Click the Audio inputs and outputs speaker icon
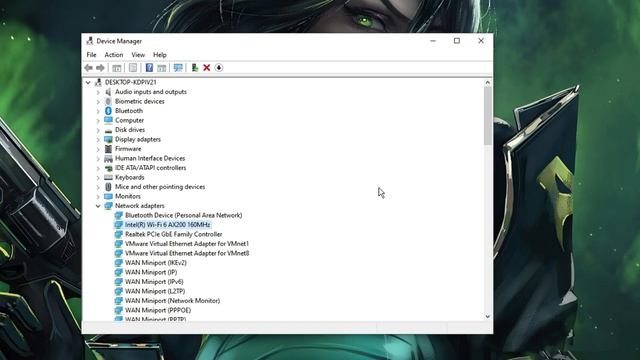Screen dimensions: 640x360 coord(108,92)
